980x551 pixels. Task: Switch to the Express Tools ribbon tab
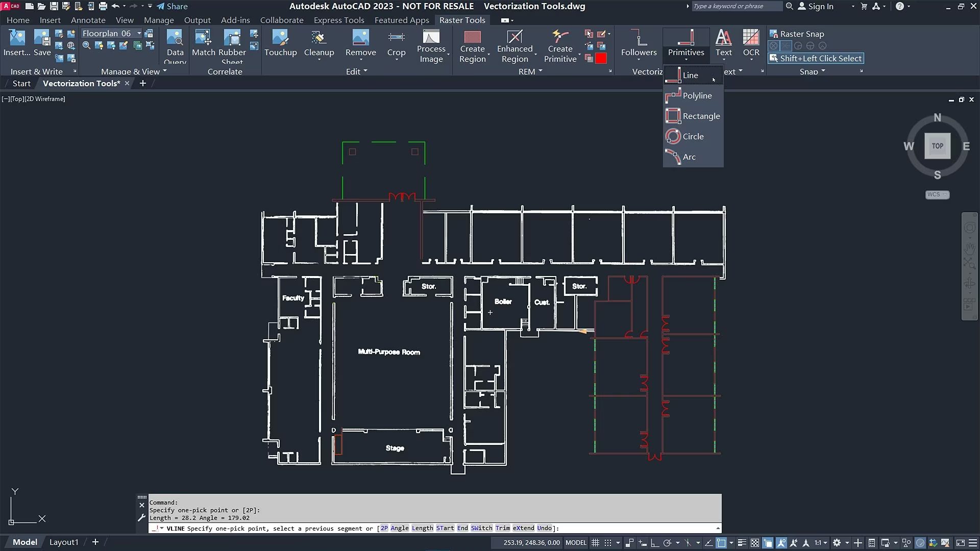[338, 20]
